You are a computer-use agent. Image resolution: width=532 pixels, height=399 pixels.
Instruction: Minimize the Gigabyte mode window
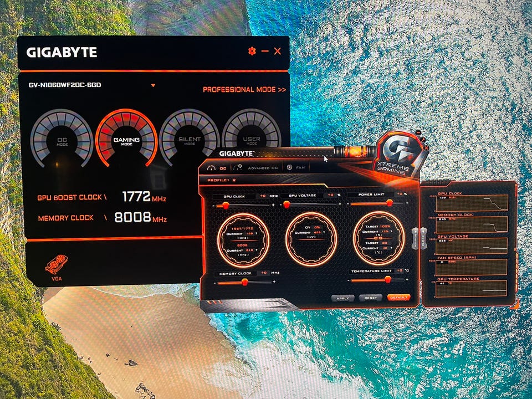tap(265, 51)
